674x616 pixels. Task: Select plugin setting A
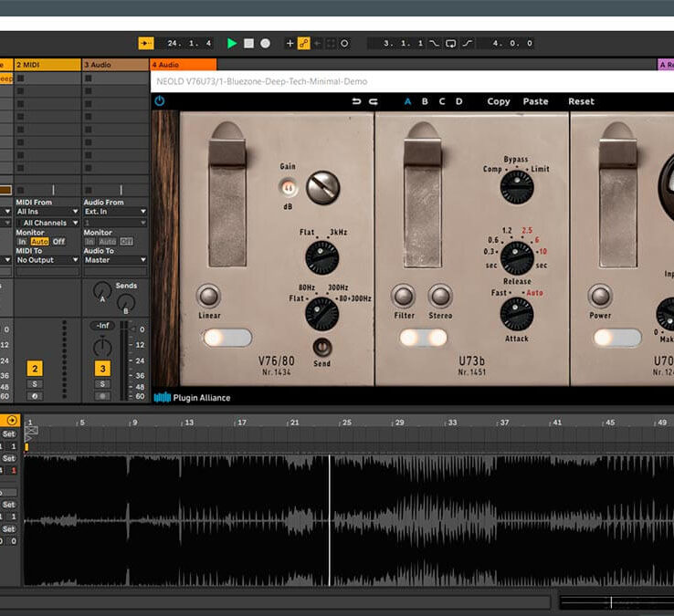pyautogui.click(x=407, y=101)
